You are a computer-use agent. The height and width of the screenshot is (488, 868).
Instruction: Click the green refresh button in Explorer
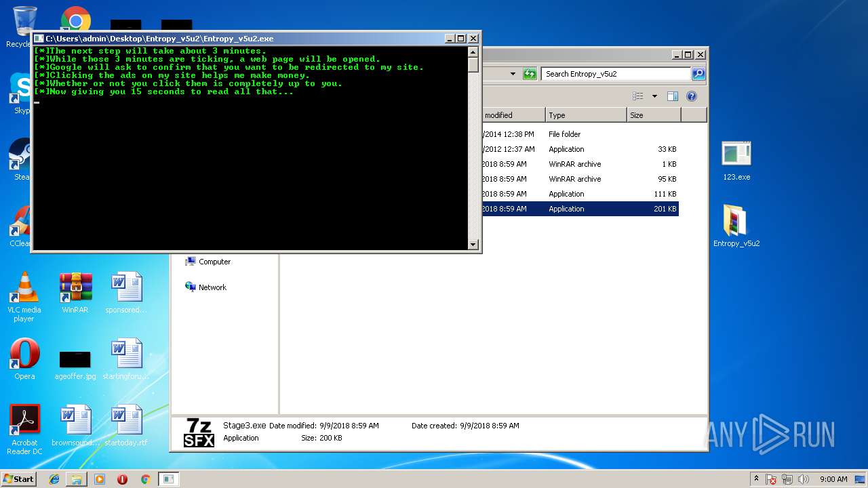[x=530, y=74]
